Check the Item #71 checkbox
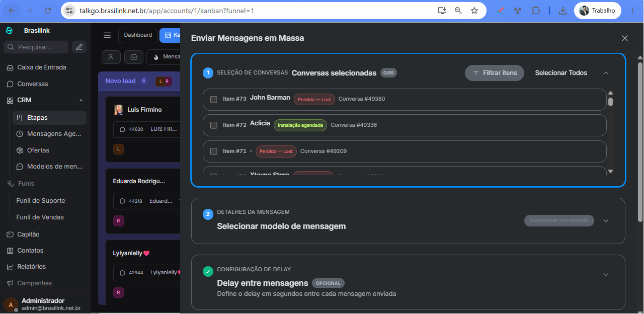 click(214, 151)
